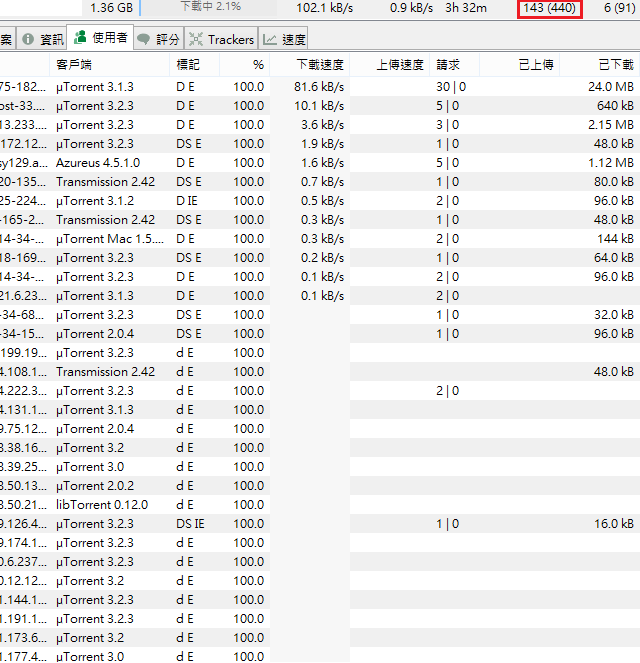This screenshot has width=640, height=663.
Task: Select the µTorrent Mac 1.5 peer row
Action: [320, 239]
